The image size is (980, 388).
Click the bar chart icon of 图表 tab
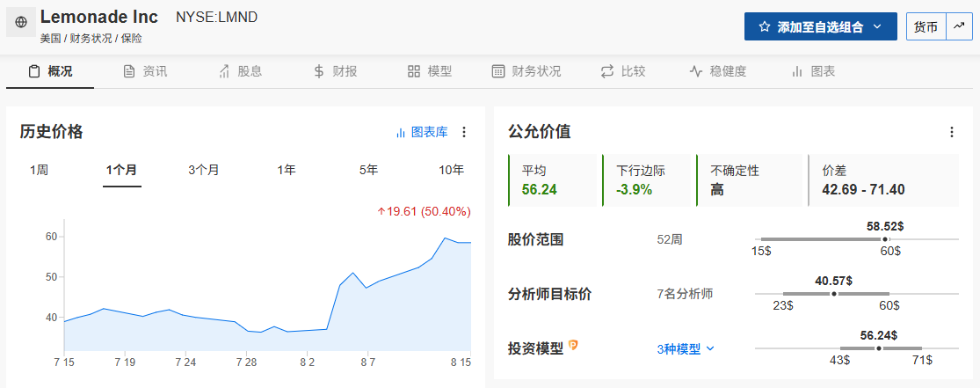tap(797, 71)
